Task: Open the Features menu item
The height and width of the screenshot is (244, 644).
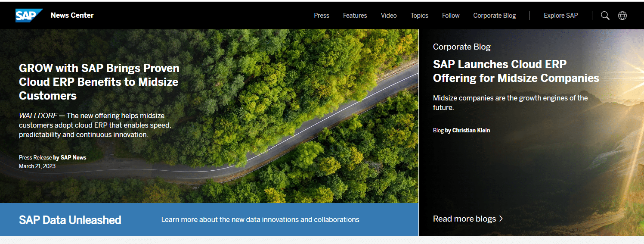Action: pos(355,16)
